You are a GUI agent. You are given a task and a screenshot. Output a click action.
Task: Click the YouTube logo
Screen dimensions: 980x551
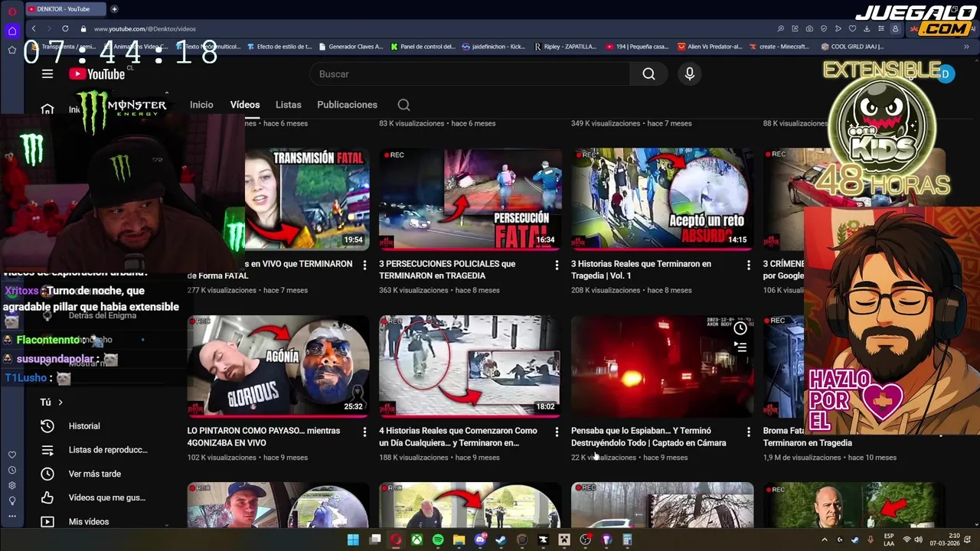pos(97,74)
